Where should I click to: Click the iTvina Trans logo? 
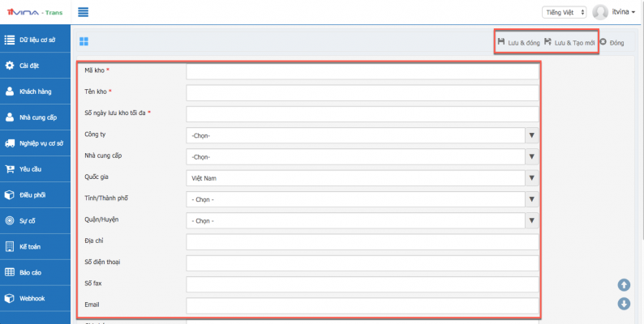35,12
